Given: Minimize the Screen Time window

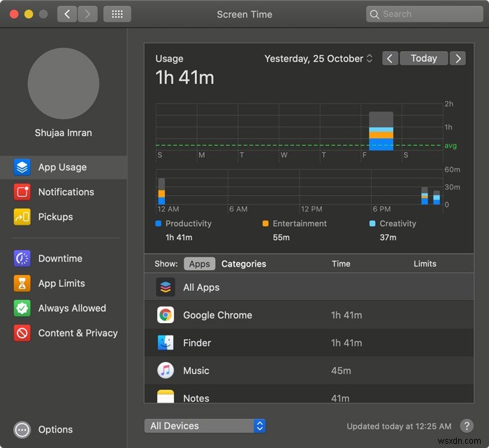Looking at the screenshot, I should click(29, 14).
